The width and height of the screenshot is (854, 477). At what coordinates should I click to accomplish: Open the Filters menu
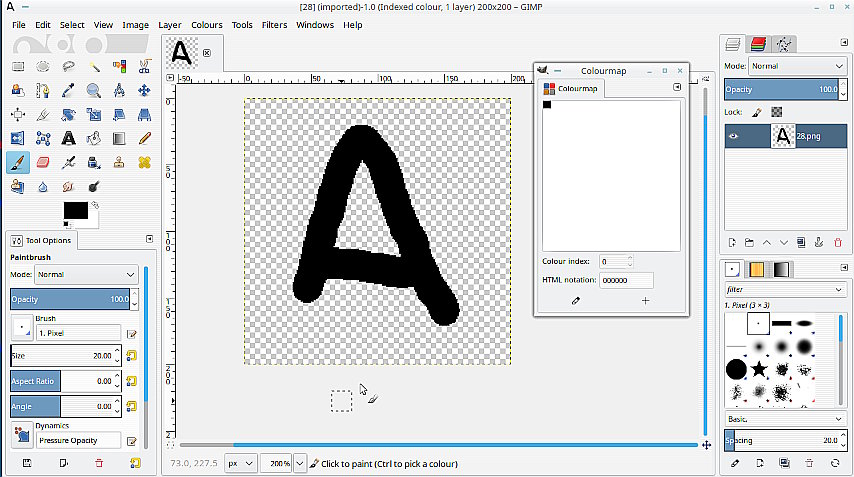tap(274, 25)
